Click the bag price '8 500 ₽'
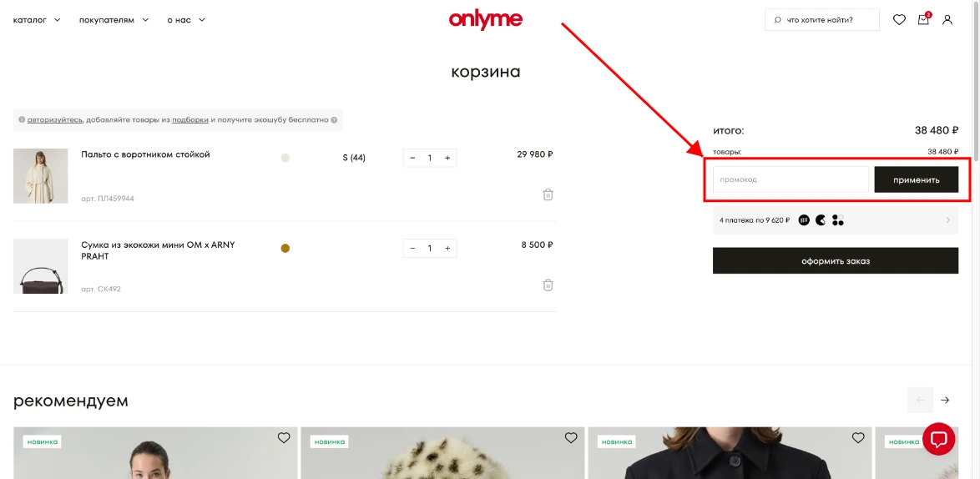This screenshot has width=980, height=479. (x=538, y=245)
